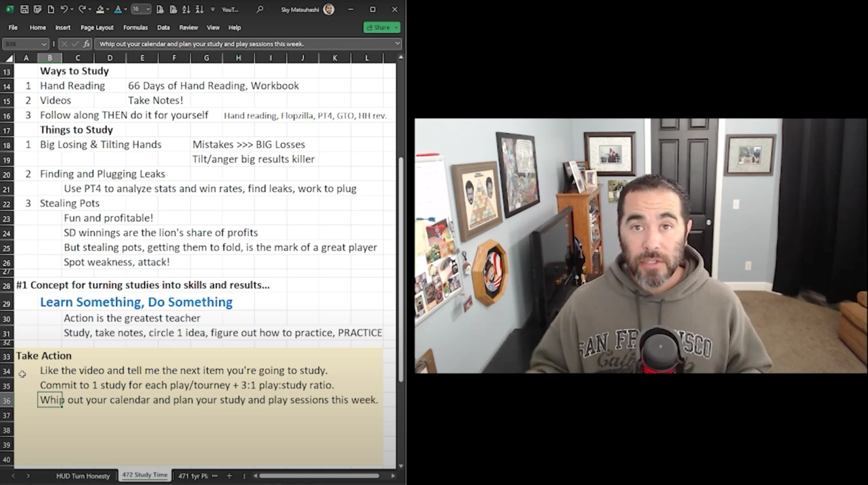Open the fill color dropdown arrow
Screen dimensions: 868x485
click(x=108, y=9)
